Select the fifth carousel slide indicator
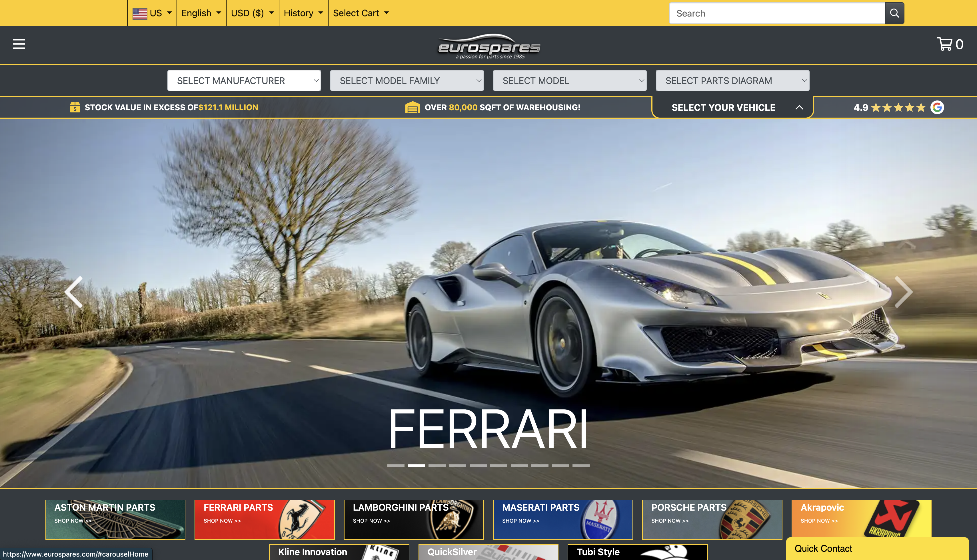 (478, 466)
